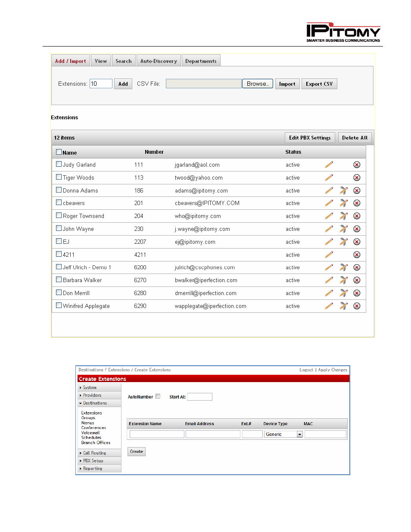Delete the Judy Garland extension
The image size is (411, 532).
click(357, 165)
